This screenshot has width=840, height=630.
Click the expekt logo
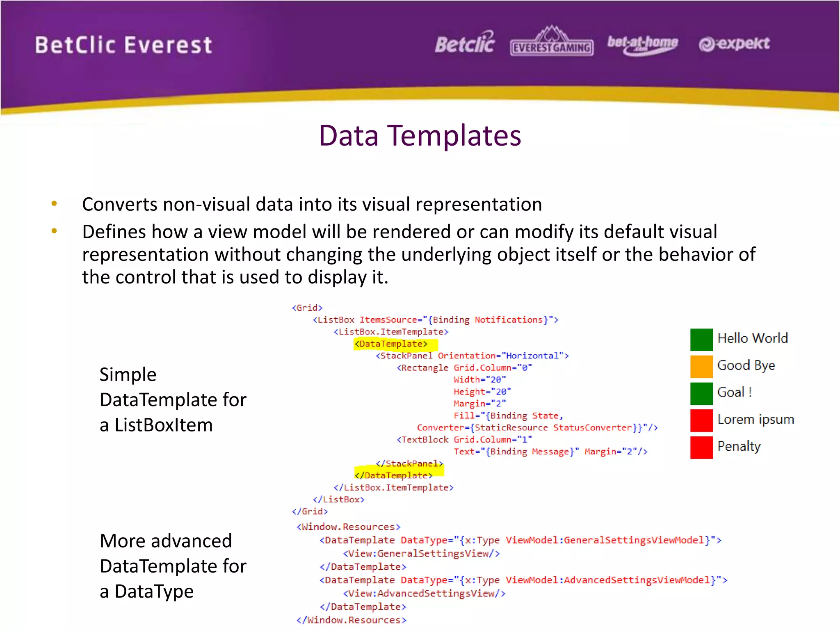tap(734, 43)
